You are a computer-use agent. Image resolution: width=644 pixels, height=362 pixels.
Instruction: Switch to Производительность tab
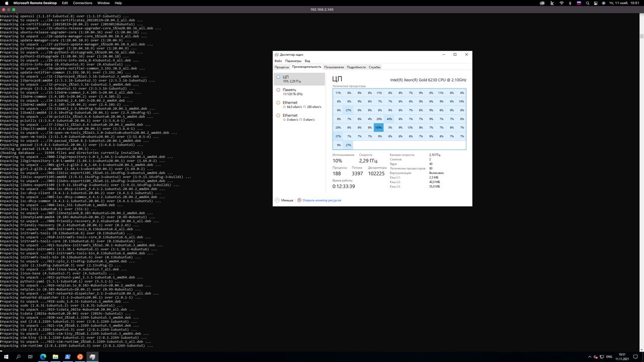point(306,67)
